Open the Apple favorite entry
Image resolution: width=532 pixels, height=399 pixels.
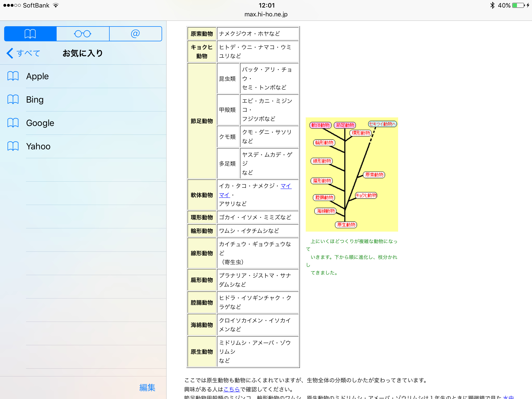(x=37, y=76)
